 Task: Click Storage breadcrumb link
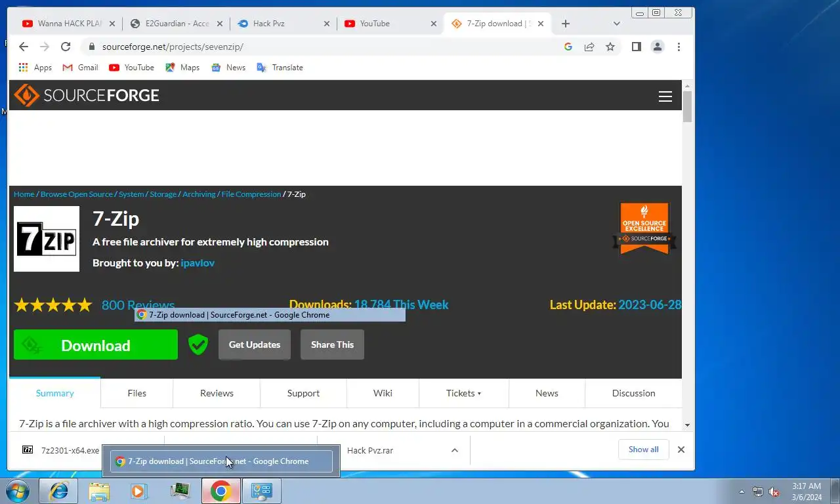[163, 194]
